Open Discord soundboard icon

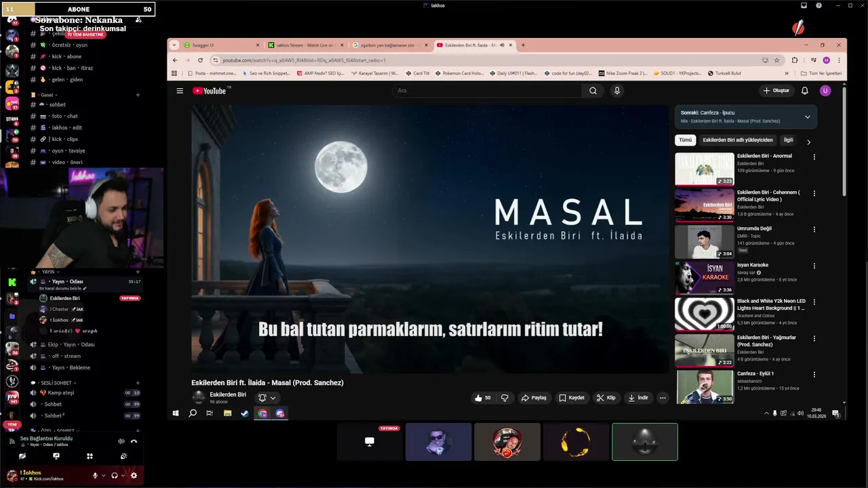[123, 456]
